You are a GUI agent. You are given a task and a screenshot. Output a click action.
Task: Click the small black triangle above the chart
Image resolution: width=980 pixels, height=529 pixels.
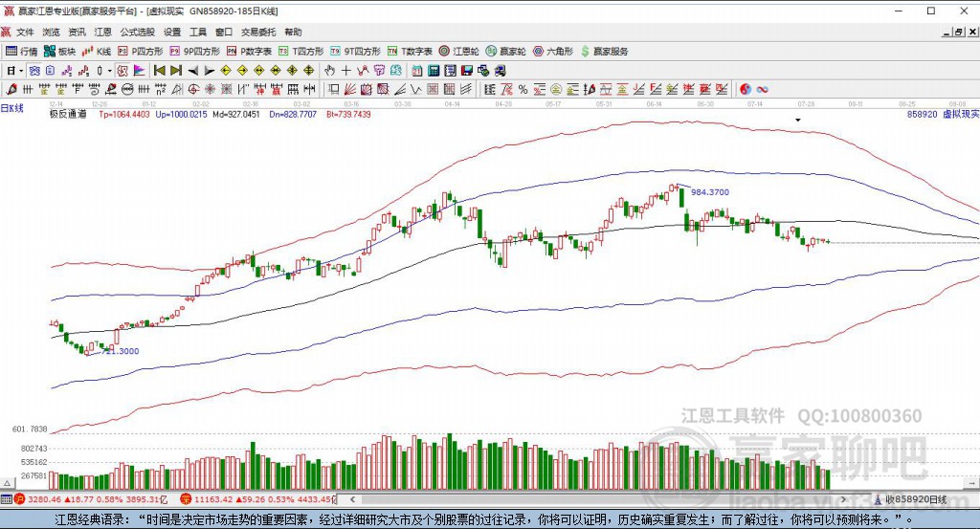pyautogui.click(x=798, y=120)
